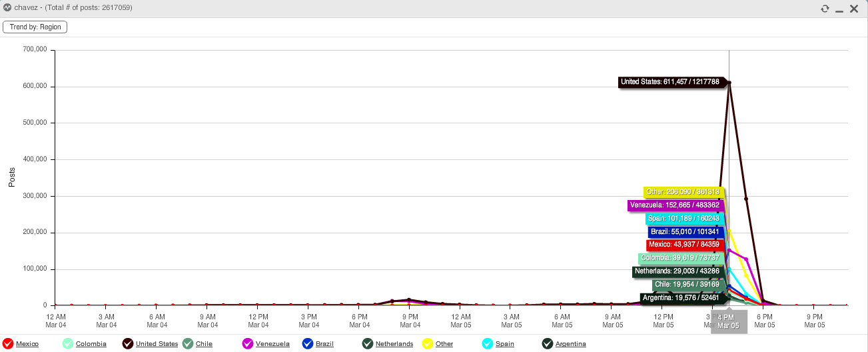Toggle the Venezuela legend checkbox
This screenshot has width=868, height=352.
click(248, 344)
